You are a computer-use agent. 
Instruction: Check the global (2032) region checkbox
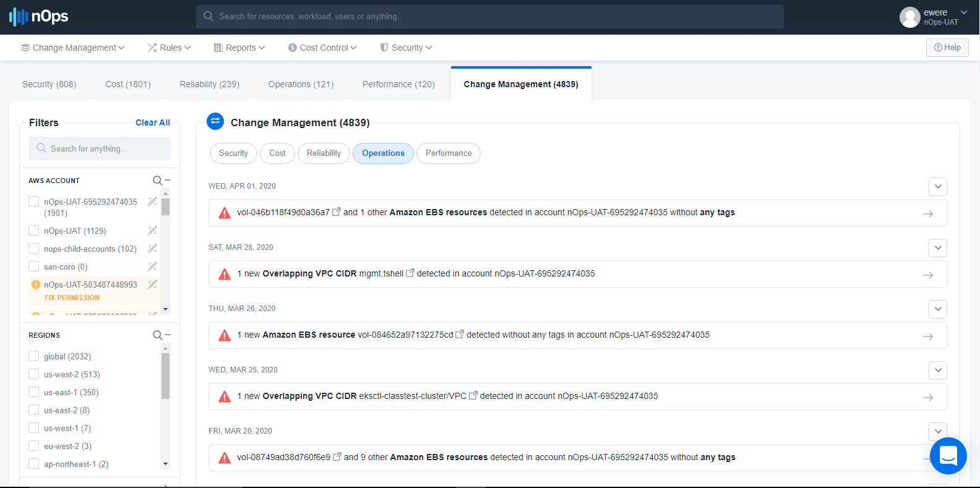(x=34, y=356)
